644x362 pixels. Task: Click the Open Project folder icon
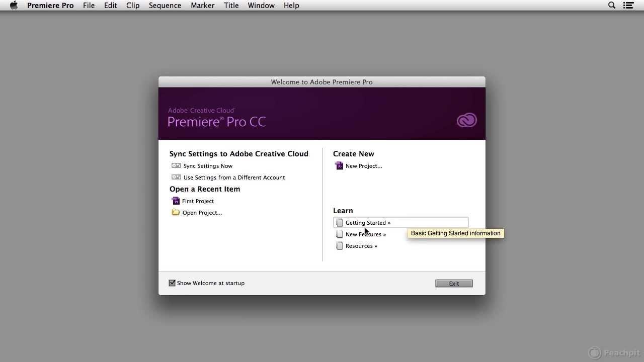coord(176,212)
